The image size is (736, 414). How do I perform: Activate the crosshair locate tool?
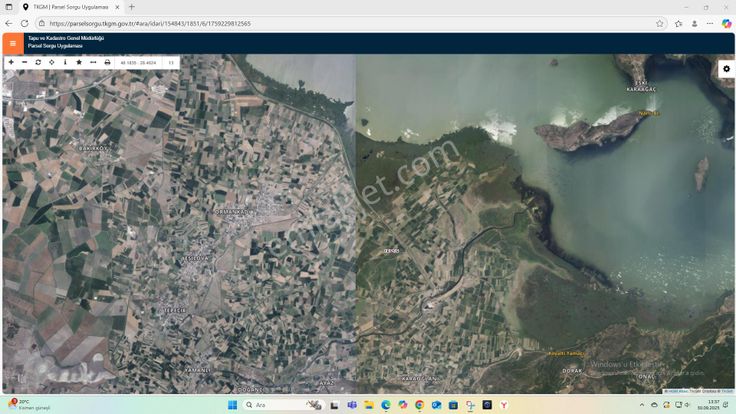pyautogui.click(x=52, y=62)
